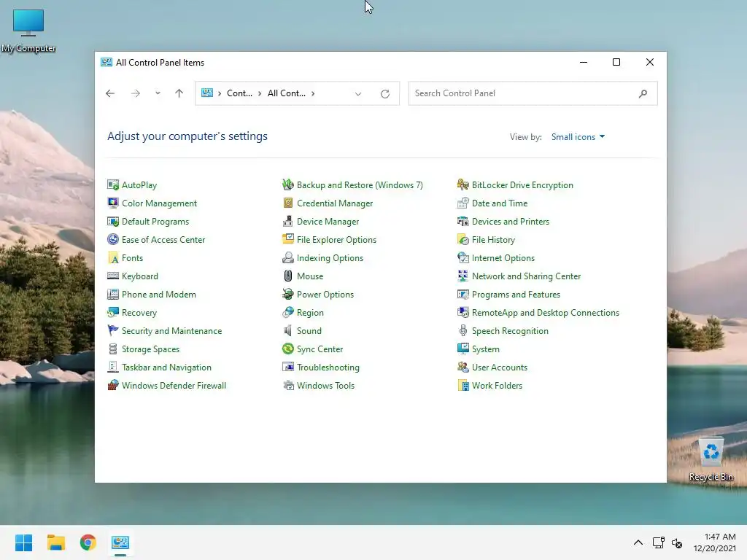This screenshot has width=747, height=560.
Task: Click the search magnifier icon
Action: pyautogui.click(x=643, y=93)
